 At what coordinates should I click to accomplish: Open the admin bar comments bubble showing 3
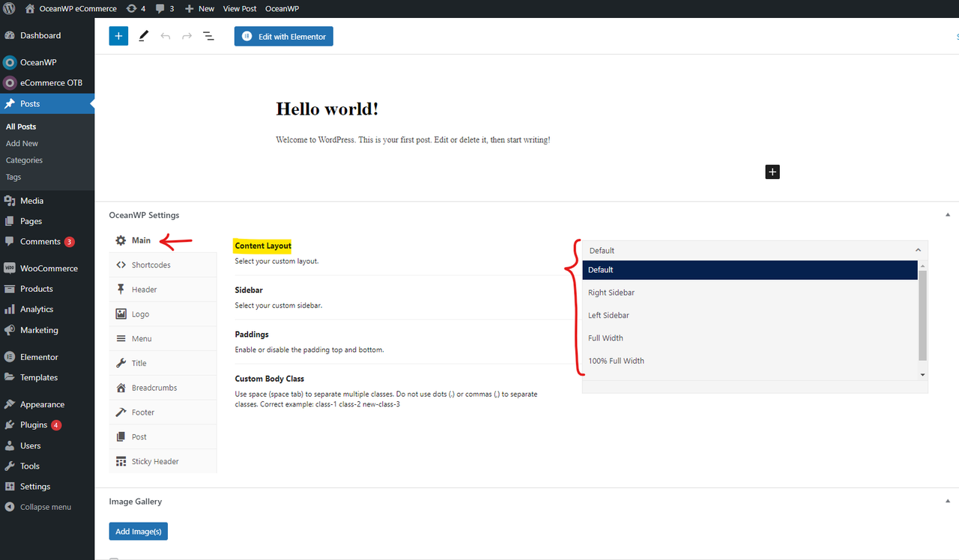pyautogui.click(x=165, y=8)
